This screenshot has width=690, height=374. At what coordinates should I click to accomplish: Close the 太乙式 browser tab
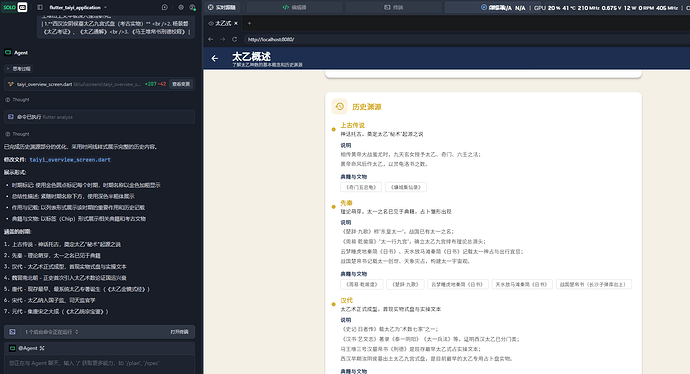point(236,23)
